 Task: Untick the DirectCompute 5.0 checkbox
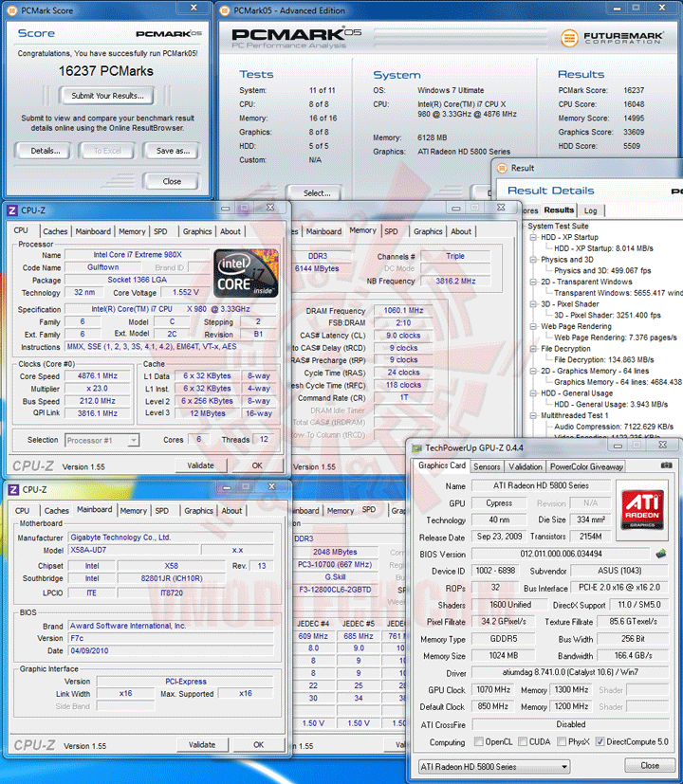pyautogui.click(x=600, y=741)
